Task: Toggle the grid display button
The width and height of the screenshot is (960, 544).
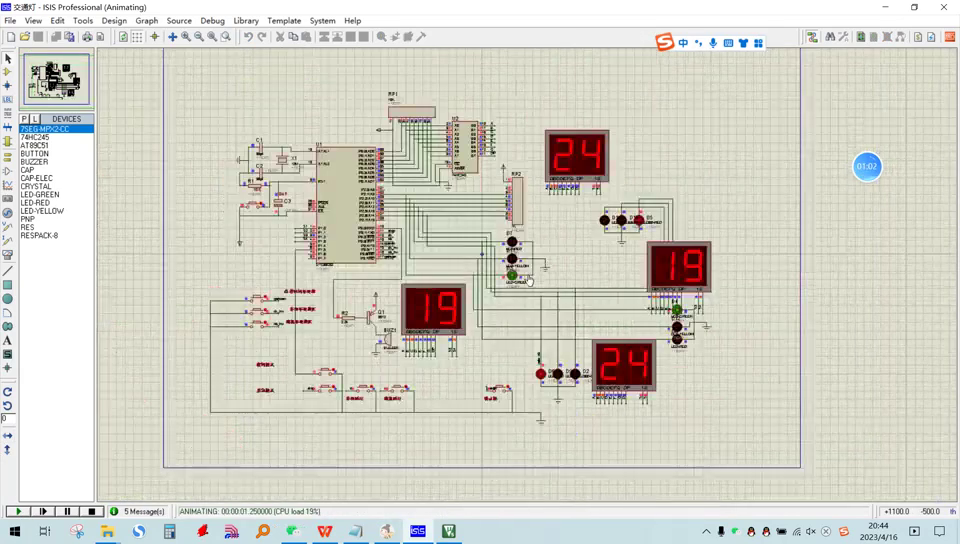Action: pos(137,37)
